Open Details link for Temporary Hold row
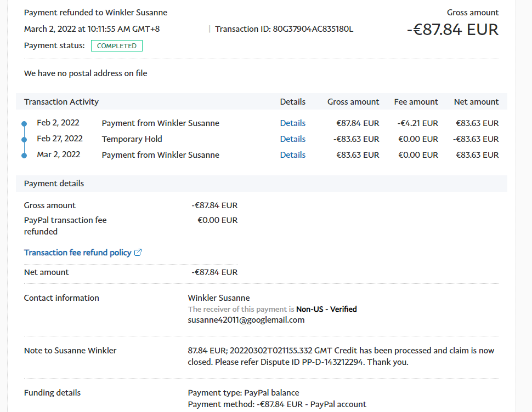Image resolution: width=532 pixels, height=412 pixels. pyautogui.click(x=292, y=139)
